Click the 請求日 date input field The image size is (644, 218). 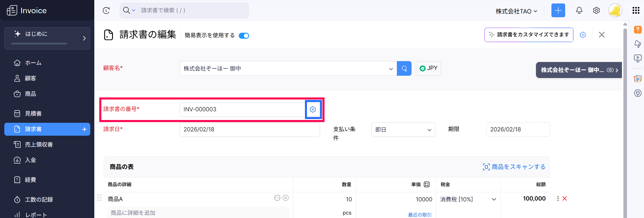[x=250, y=129]
